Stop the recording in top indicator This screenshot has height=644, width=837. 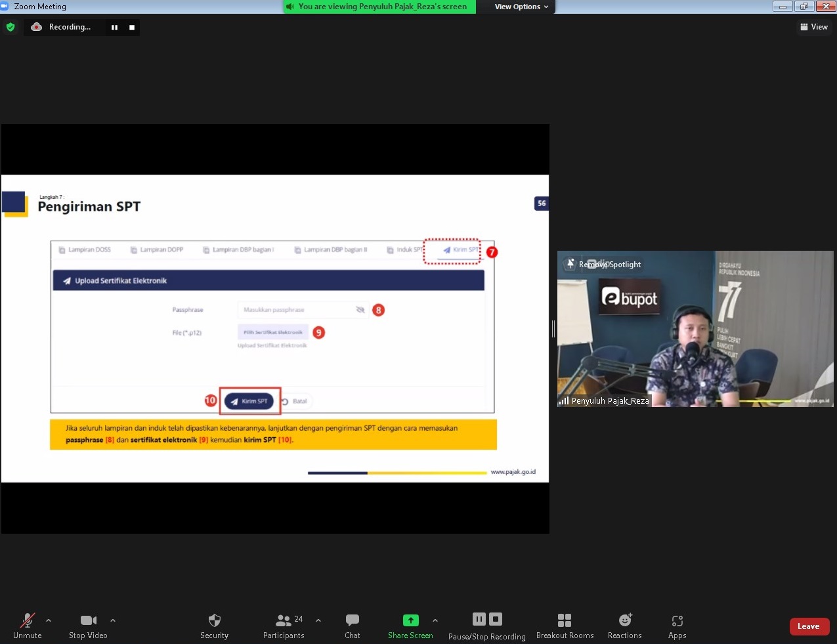[x=132, y=28]
